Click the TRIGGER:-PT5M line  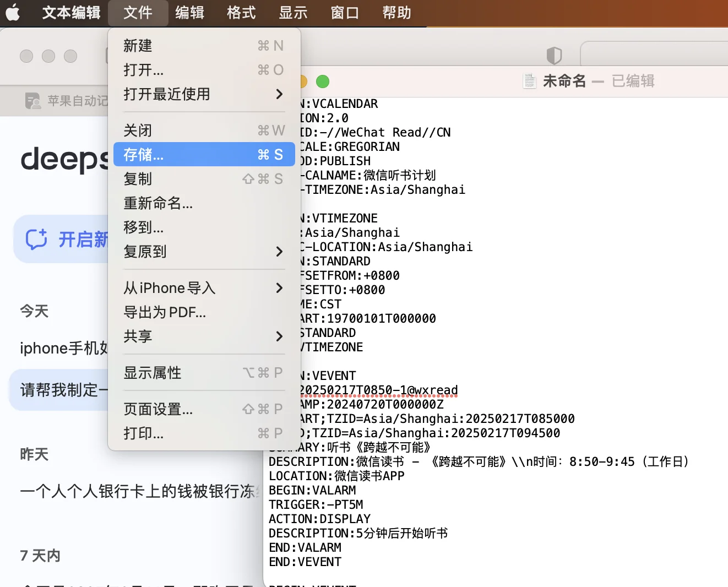click(316, 504)
